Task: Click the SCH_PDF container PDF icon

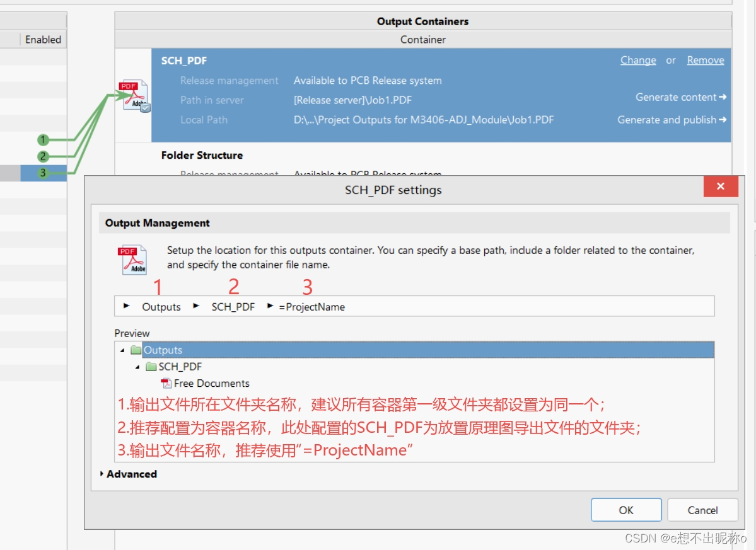Action: 134,96
